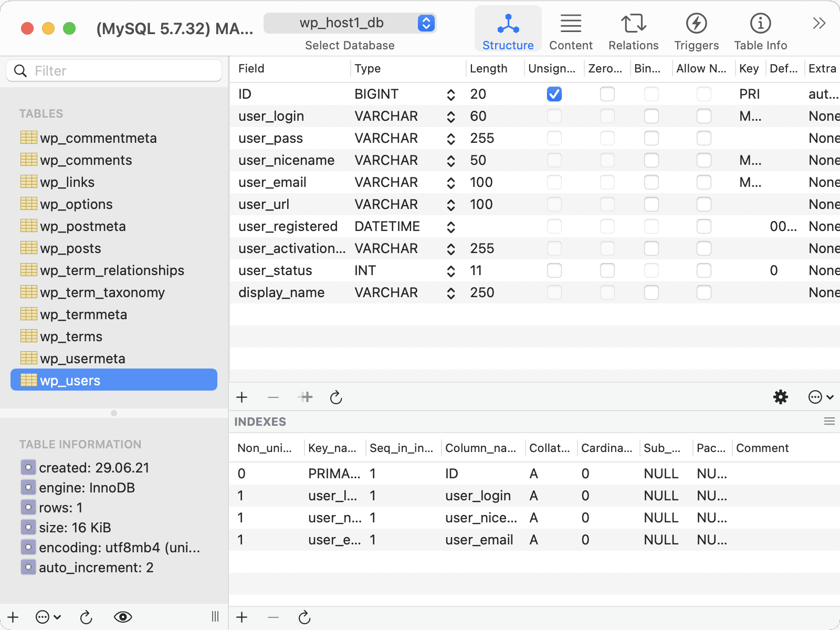This screenshot has width=840, height=630.
Task: Open the structure gear settings
Action: [781, 397]
